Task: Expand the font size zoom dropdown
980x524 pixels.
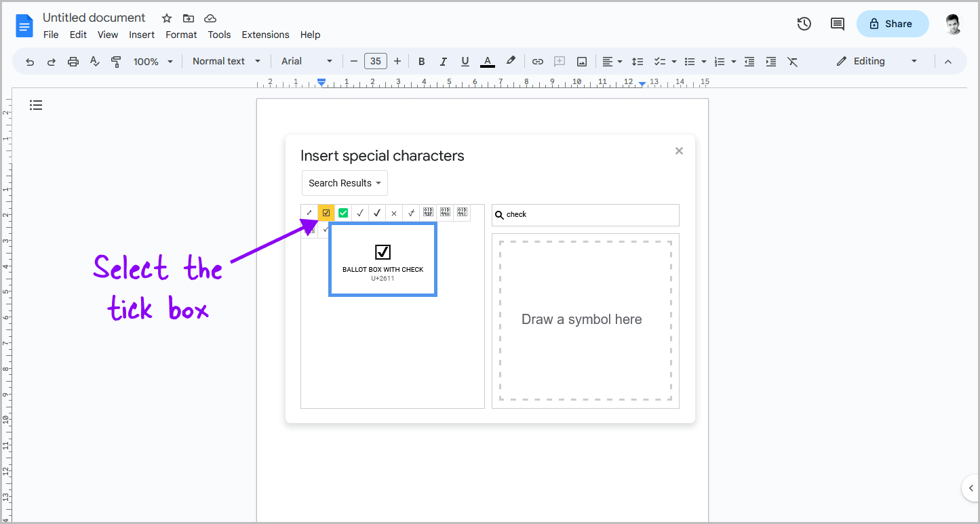Action: pos(153,61)
